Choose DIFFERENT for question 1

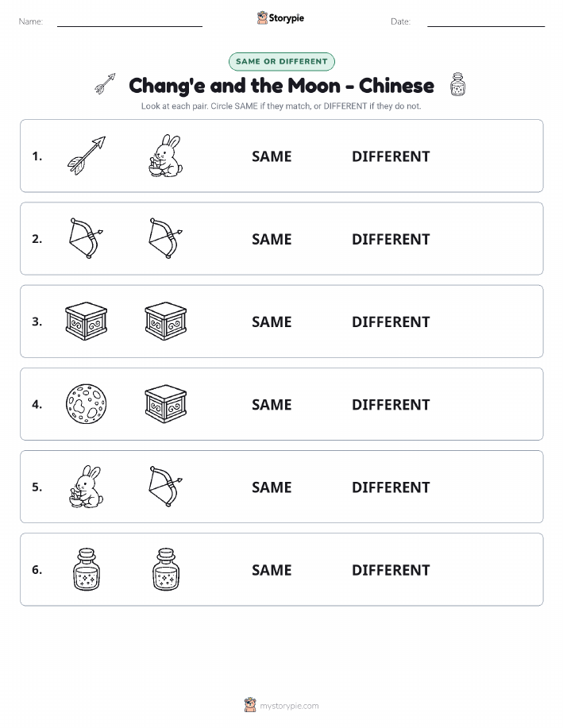pyautogui.click(x=391, y=156)
